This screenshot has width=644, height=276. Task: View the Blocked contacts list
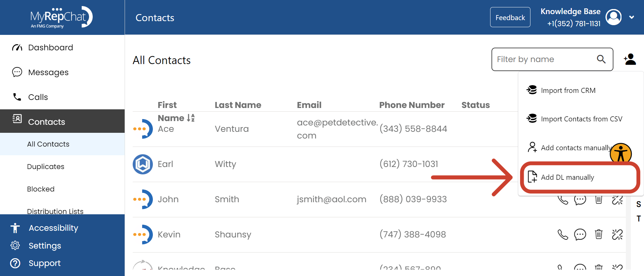coord(41,189)
